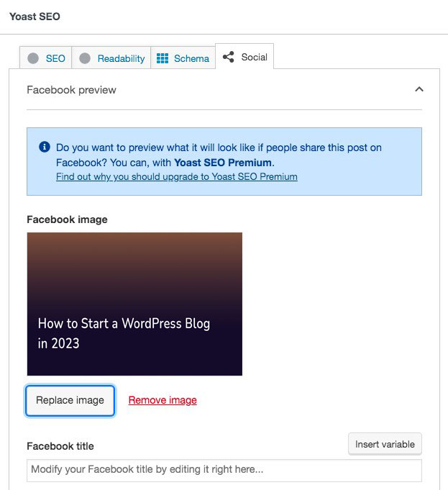Screen dimensions: 448x490
Task: Click the info icon in the blue notice
Action: (x=45, y=147)
